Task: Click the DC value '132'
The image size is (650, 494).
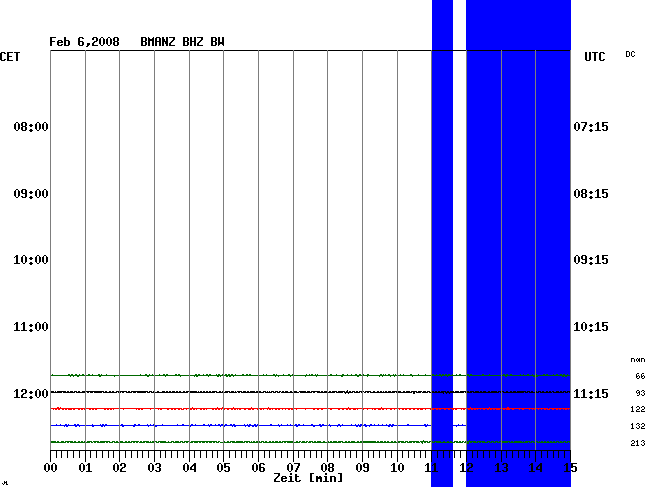Action: point(638,426)
